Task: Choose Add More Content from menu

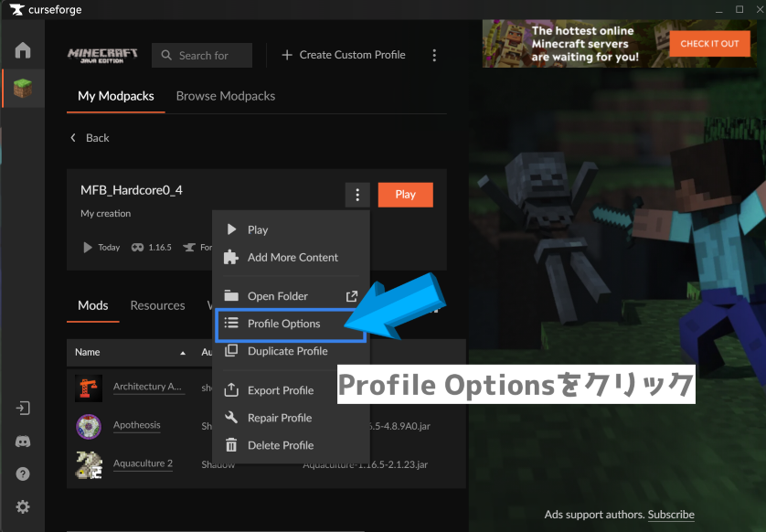Action: (292, 258)
